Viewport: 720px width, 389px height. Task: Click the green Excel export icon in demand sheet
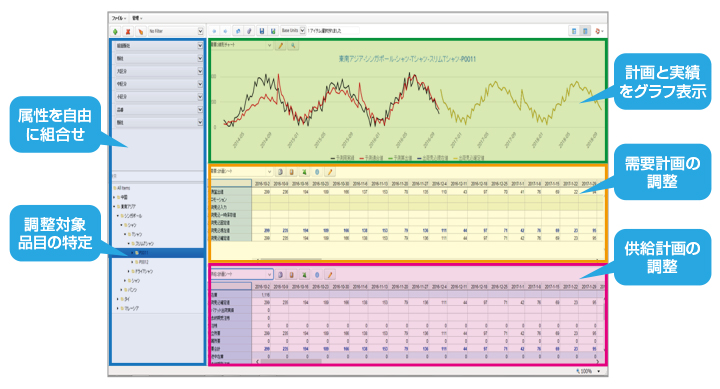click(x=304, y=172)
